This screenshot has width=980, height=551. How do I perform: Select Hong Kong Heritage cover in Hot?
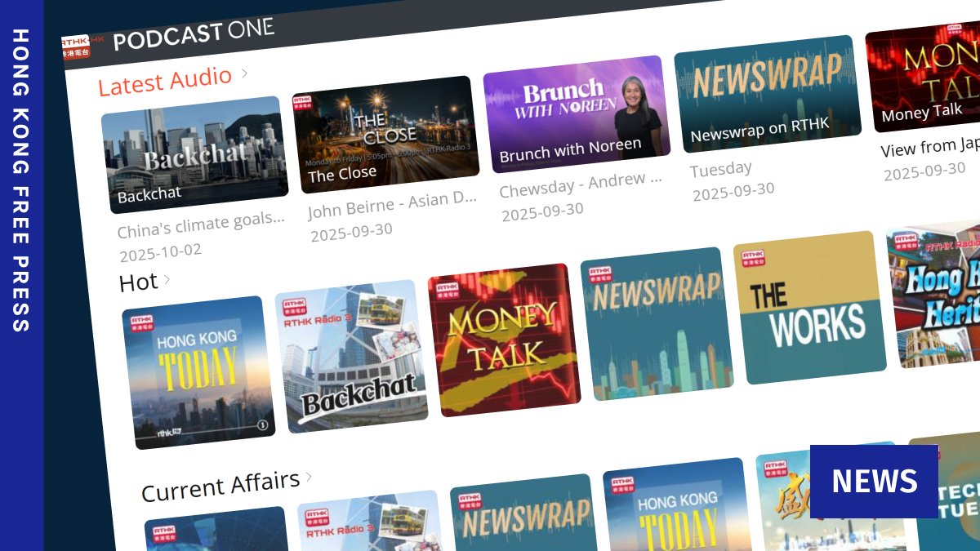click(937, 294)
